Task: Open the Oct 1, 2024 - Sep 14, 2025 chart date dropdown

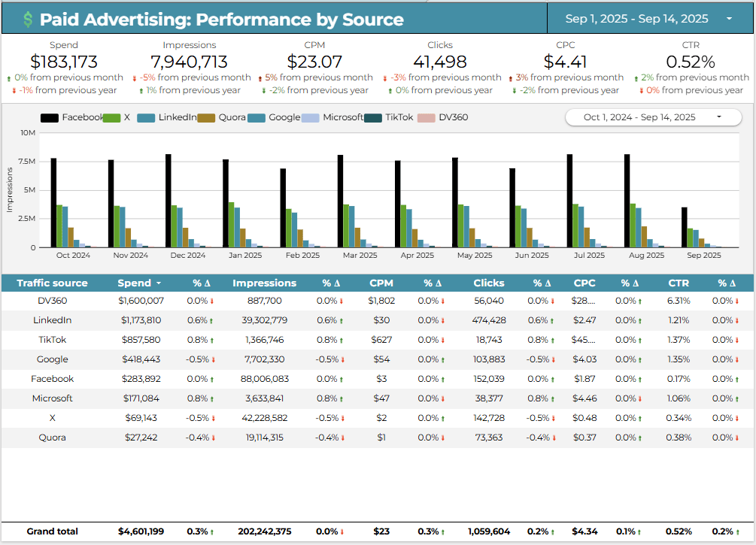Action: [653, 117]
